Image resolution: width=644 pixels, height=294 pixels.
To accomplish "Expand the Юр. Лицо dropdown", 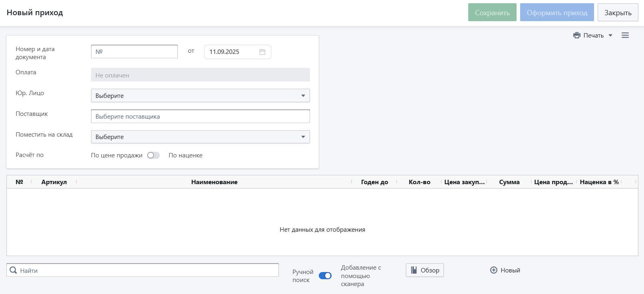I will (x=303, y=96).
